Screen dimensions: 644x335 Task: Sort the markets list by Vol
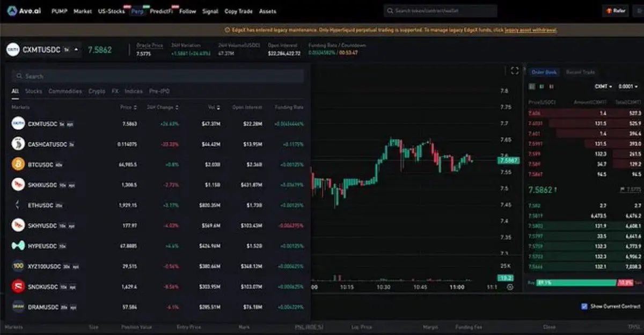[214, 107]
